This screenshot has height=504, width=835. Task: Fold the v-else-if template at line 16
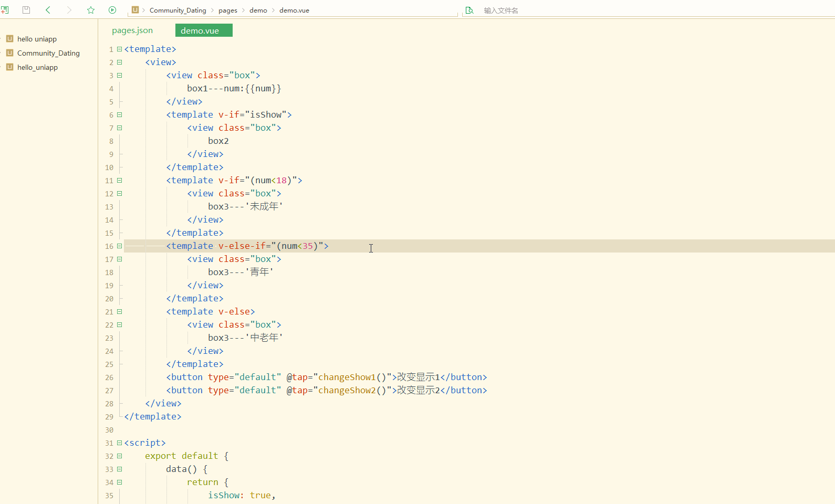point(119,246)
